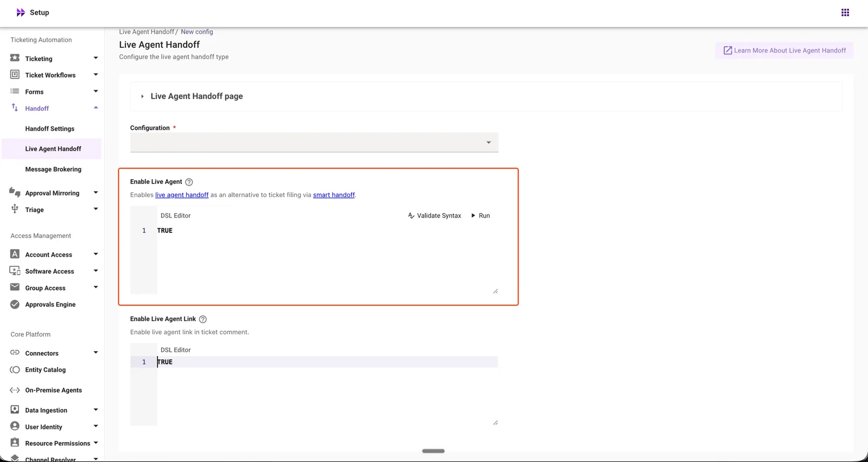868x462 pixels.
Task: Click Learn More About Live Agent Handoff
Action: coord(784,50)
